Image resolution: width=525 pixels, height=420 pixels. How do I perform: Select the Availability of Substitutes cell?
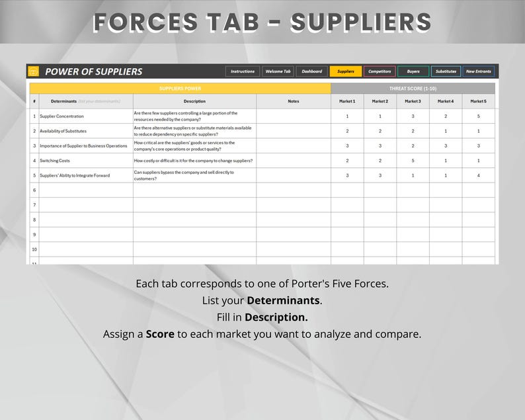[x=86, y=131]
